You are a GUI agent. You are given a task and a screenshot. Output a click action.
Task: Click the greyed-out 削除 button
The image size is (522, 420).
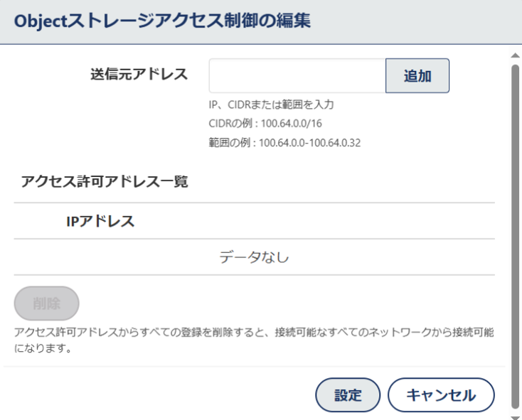(x=47, y=303)
